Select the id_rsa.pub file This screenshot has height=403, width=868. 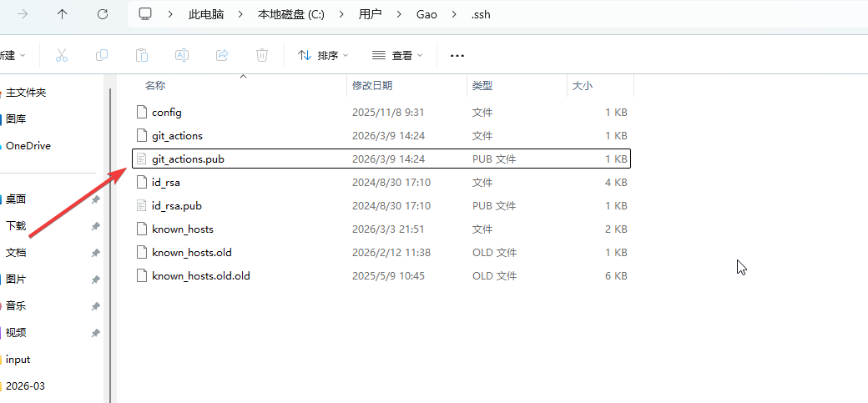176,205
